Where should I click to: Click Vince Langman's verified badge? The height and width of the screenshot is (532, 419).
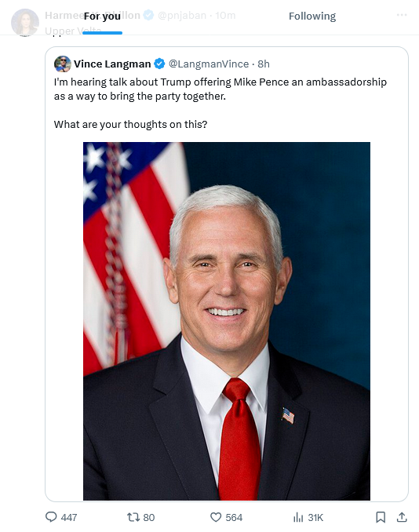pyautogui.click(x=159, y=64)
